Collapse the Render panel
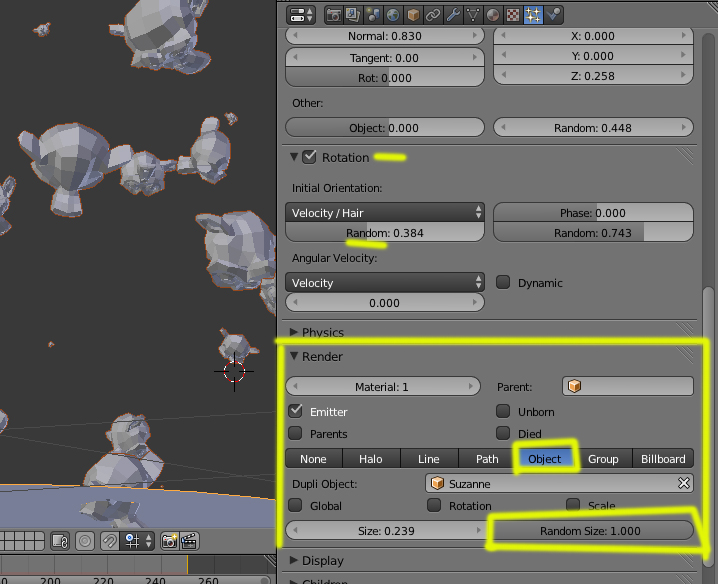 coord(294,356)
